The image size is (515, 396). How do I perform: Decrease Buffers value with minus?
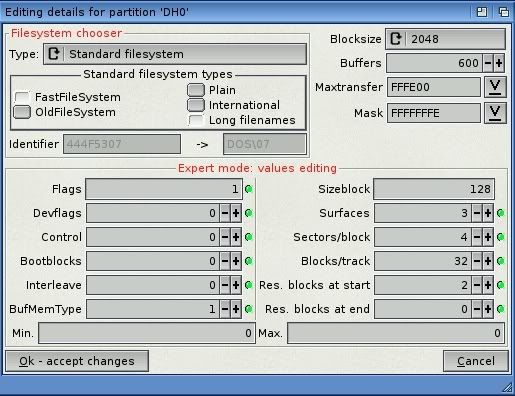click(x=488, y=63)
